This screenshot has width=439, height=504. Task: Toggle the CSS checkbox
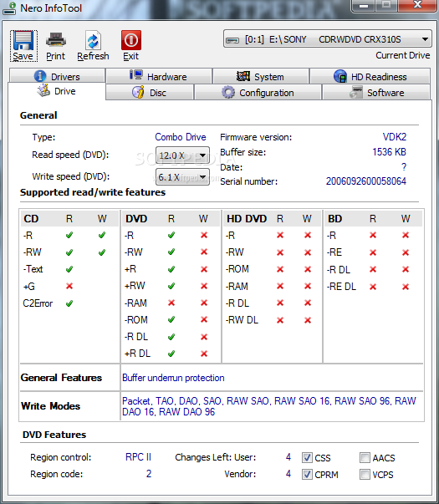(307, 457)
